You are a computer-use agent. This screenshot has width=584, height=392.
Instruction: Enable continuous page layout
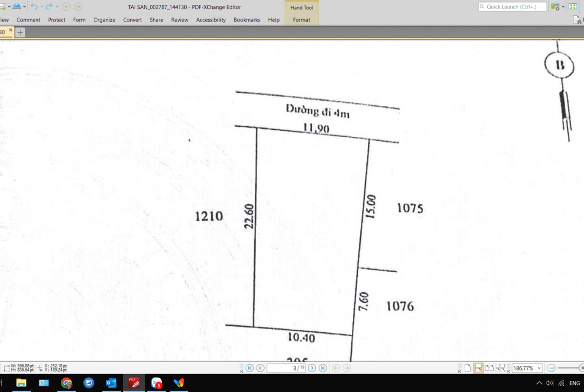pos(478,368)
